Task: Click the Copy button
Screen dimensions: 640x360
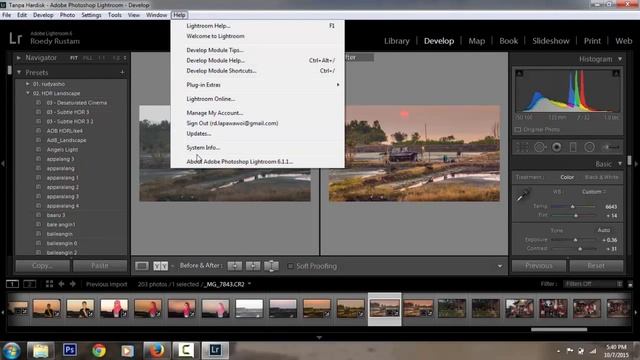Action: tap(42, 266)
